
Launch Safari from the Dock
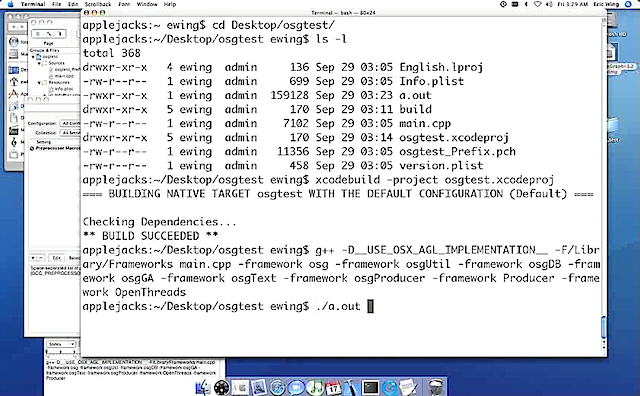tap(278, 387)
